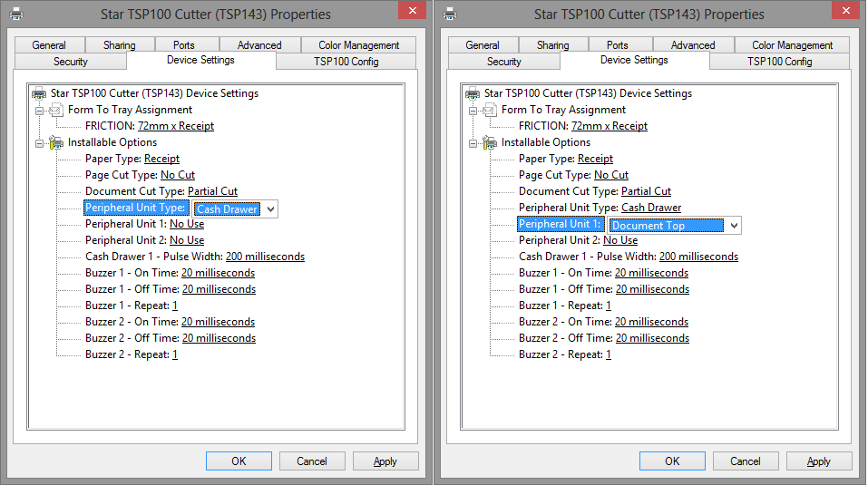
Task: Open Sharing tab in left window
Action: [x=120, y=45]
